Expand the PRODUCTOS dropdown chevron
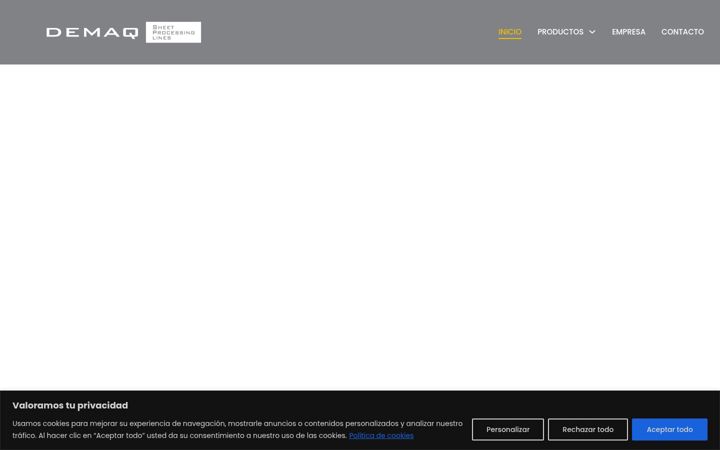720x450 pixels. tap(592, 32)
